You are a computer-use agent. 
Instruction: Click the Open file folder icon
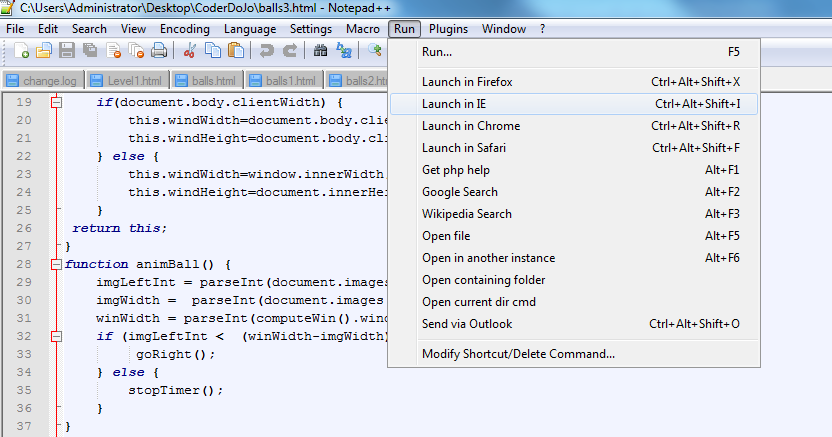pos(44,50)
